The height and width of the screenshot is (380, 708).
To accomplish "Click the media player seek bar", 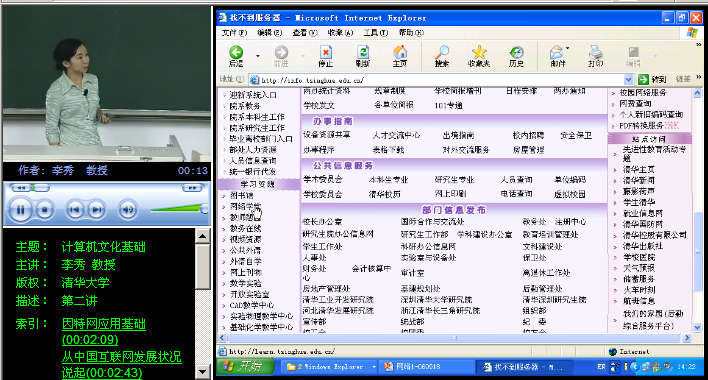I will click(x=106, y=188).
